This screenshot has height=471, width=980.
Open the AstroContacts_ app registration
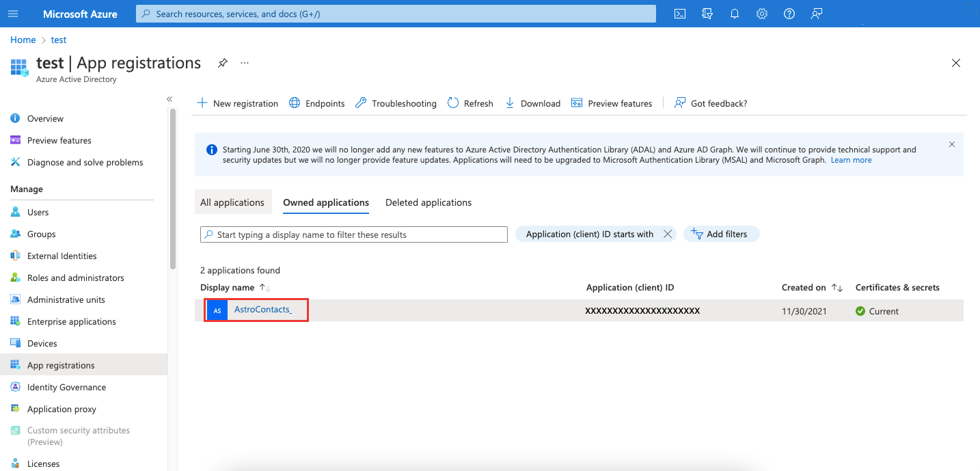click(263, 310)
